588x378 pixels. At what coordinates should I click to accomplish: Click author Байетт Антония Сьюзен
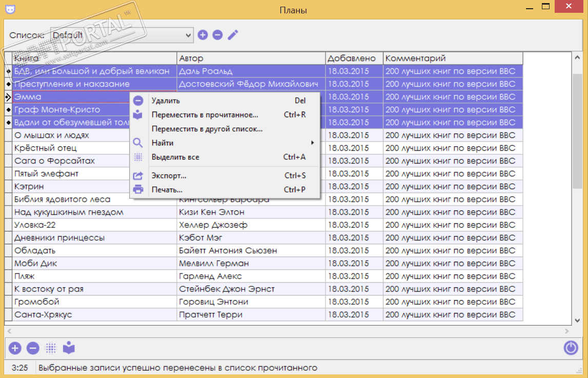click(x=251, y=250)
